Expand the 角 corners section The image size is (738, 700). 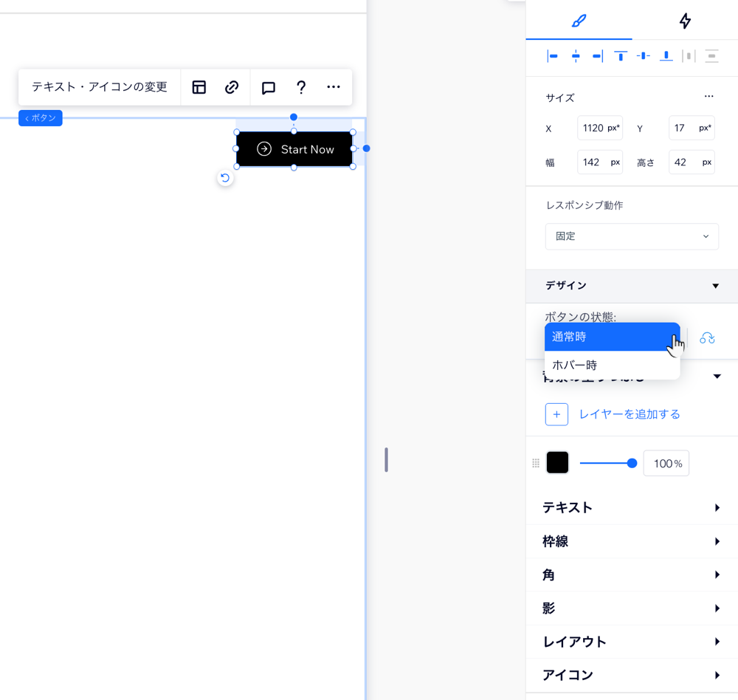[632, 574]
